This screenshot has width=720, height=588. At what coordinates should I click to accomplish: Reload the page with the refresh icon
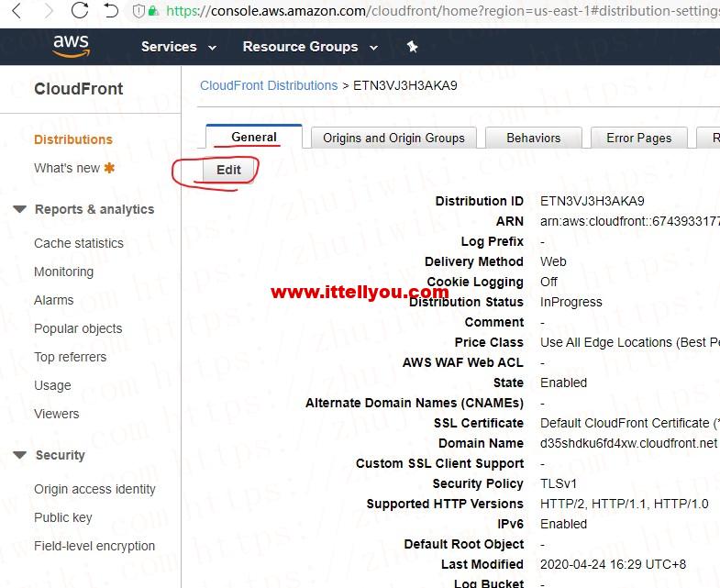point(80,10)
